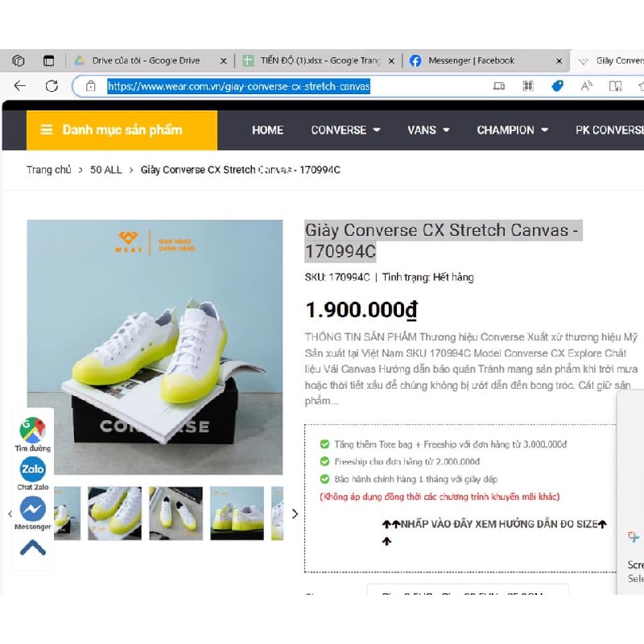Click NHẤP VÀO ĐÂY XEM HƯỚNG DẪN ĐO SIZE link
This screenshot has height=644, width=644.
[494, 524]
